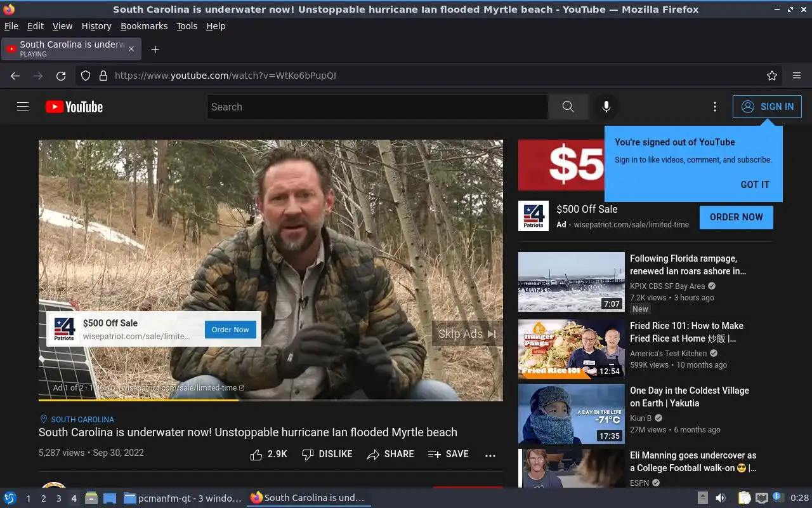Open the Ian roars ashore video thumbnail
Viewport: 812px width, 508px height.
point(572,282)
